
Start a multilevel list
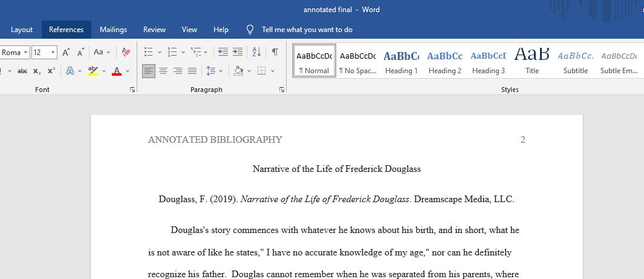pos(196,52)
